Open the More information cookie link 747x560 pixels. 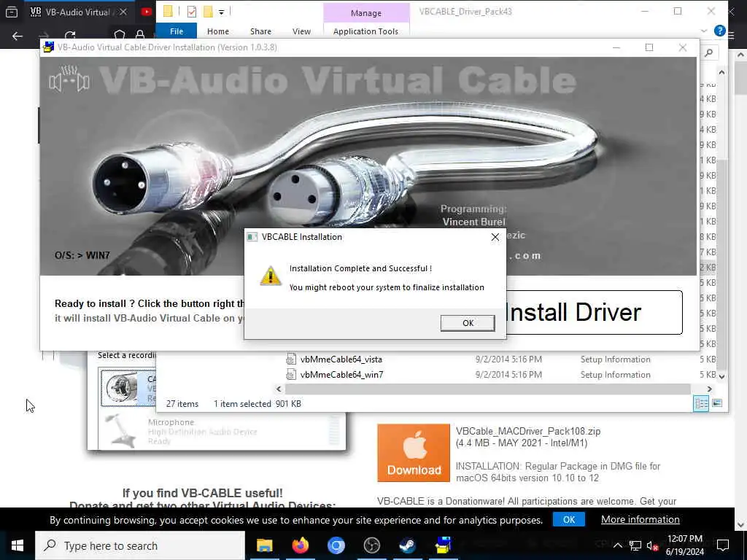640,519
